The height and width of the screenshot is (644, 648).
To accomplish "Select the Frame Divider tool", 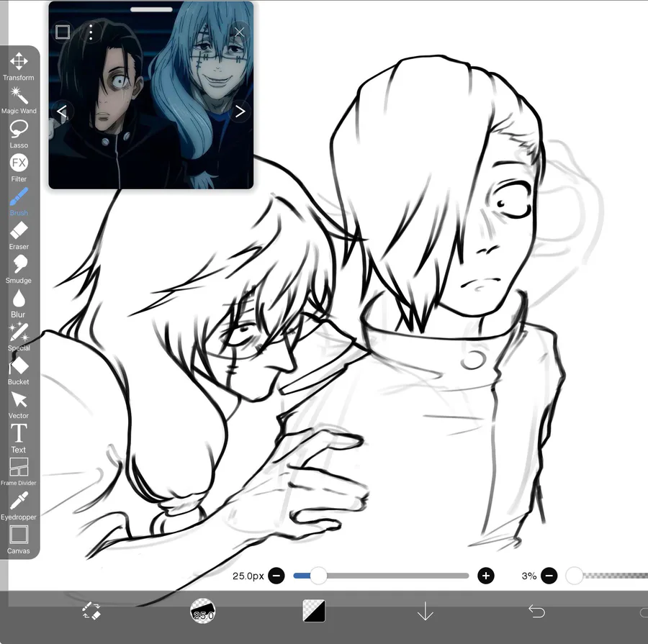I will tap(19, 472).
